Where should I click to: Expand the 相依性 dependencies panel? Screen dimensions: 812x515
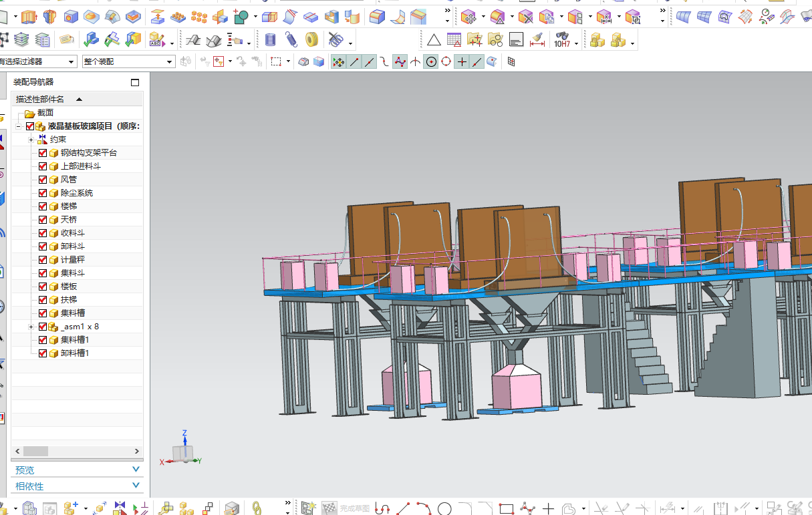(78, 486)
